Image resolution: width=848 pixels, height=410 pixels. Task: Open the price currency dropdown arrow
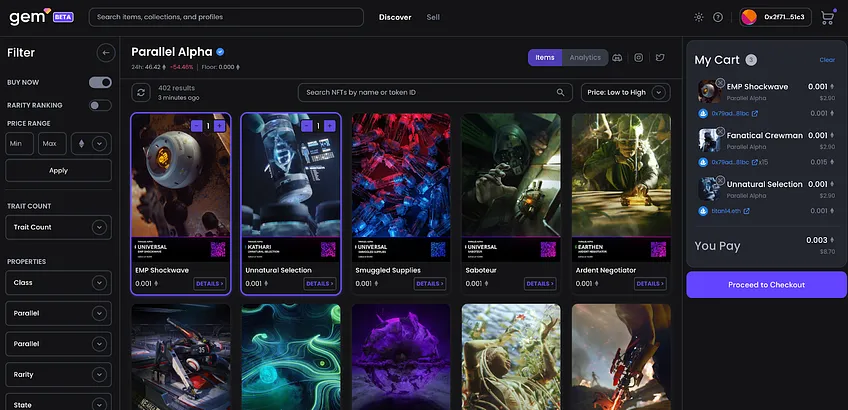click(x=98, y=144)
